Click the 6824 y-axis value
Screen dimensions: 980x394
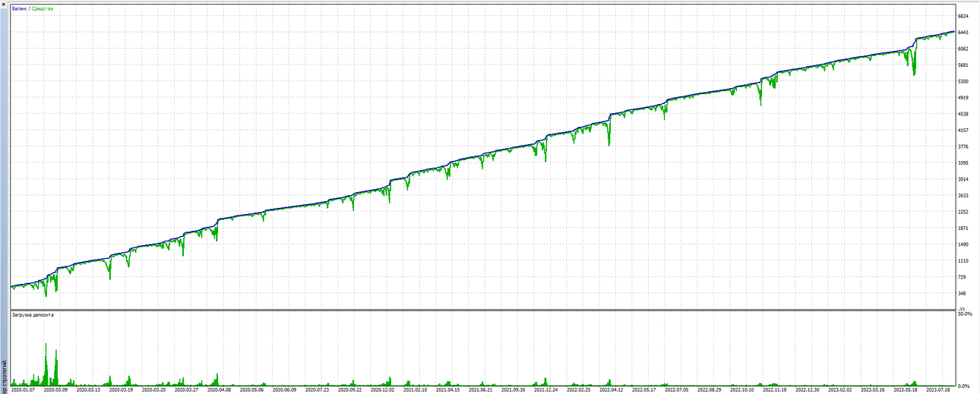click(963, 16)
